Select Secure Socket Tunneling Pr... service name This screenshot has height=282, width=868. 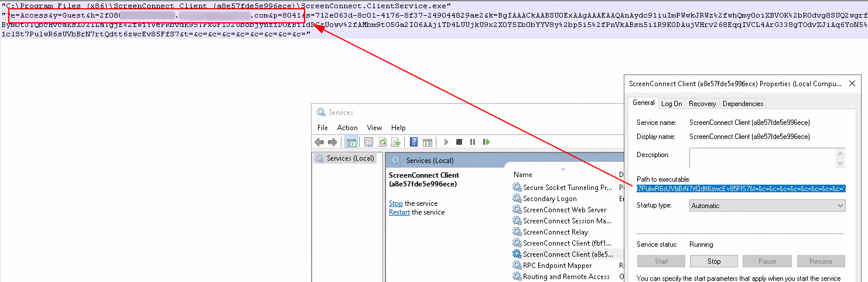568,188
